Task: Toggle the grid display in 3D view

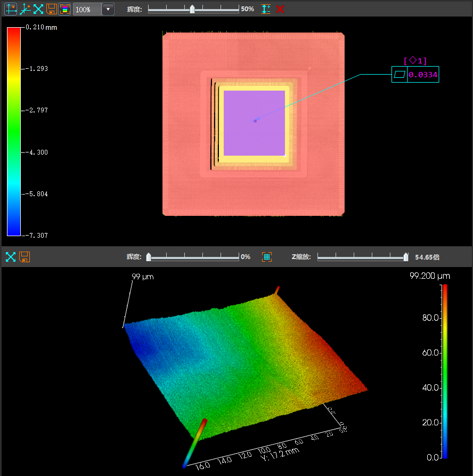Action: tap(267, 257)
